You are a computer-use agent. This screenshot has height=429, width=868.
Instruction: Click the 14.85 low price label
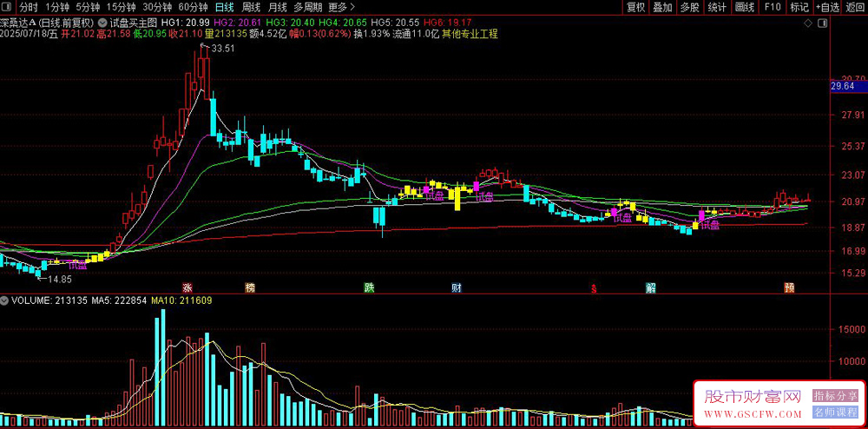59,280
